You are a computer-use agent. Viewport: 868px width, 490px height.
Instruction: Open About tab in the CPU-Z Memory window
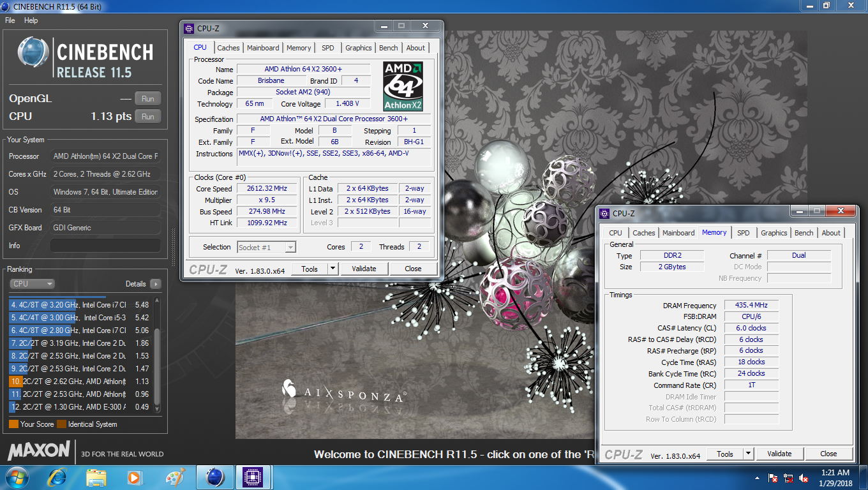point(831,233)
